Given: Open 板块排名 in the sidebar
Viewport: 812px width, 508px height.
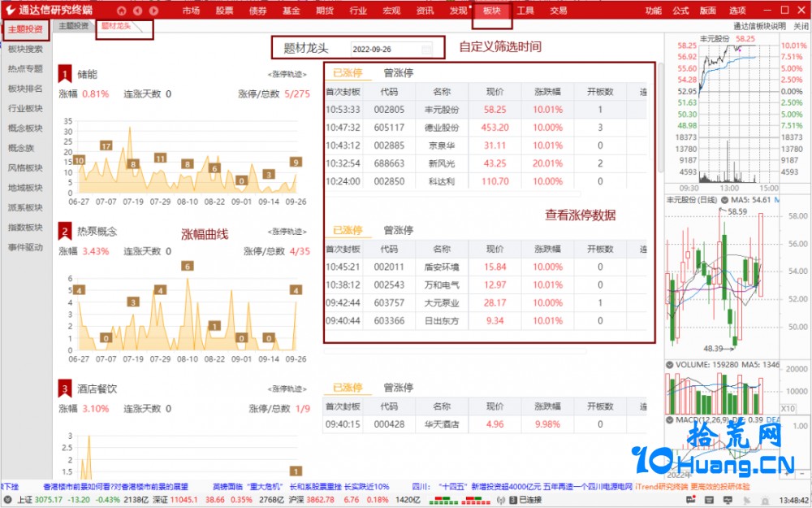Looking at the screenshot, I should point(25,89).
